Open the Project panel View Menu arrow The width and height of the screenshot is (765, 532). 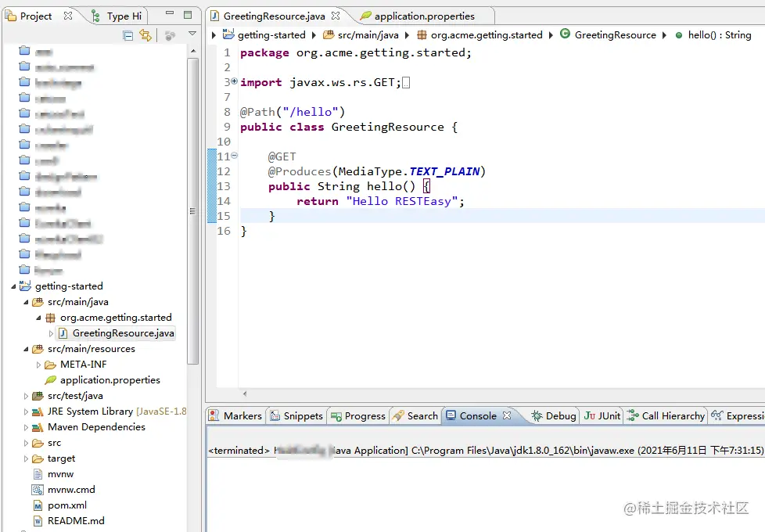(x=192, y=34)
